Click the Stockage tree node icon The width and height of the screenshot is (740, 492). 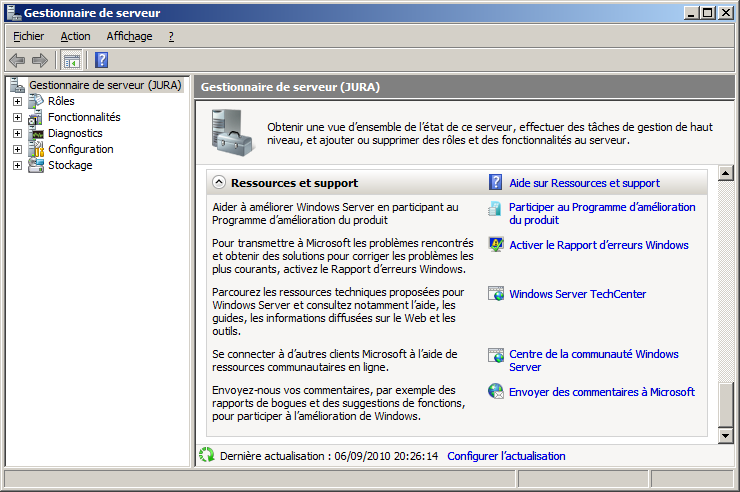36,165
